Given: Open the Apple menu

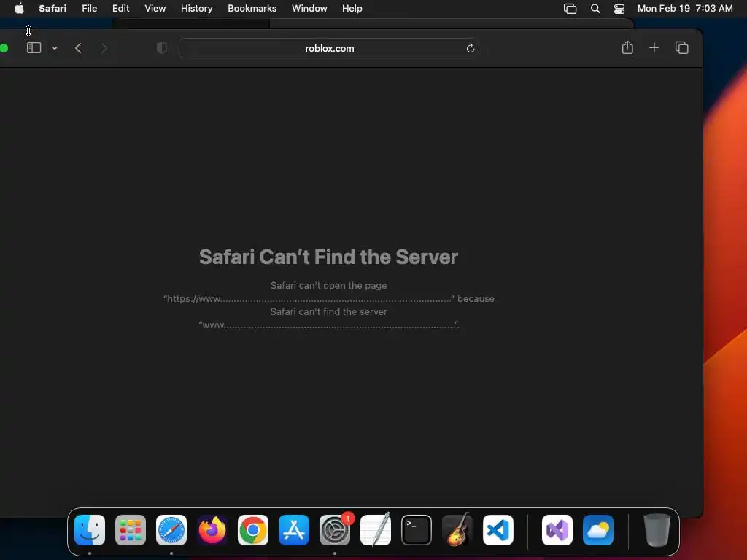Looking at the screenshot, I should (19, 8).
